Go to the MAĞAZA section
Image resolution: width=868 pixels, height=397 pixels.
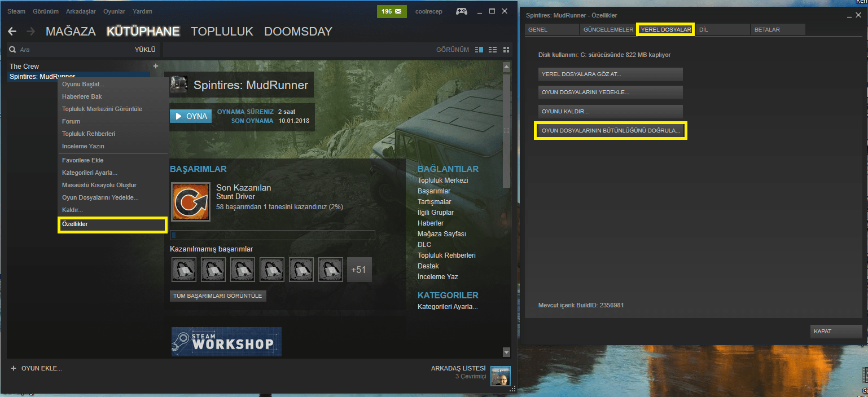pyautogui.click(x=71, y=32)
